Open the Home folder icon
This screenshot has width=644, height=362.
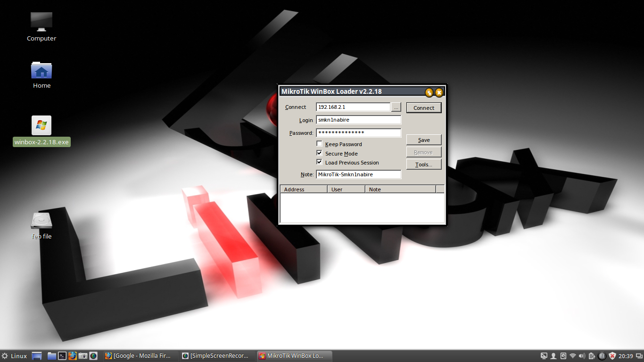tap(41, 75)
